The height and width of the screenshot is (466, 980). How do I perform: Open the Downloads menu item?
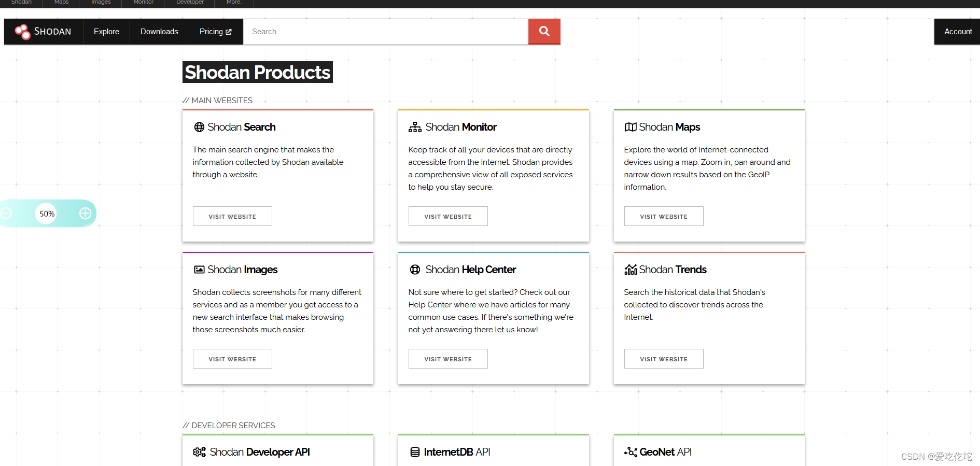click(x=159, y=32)
